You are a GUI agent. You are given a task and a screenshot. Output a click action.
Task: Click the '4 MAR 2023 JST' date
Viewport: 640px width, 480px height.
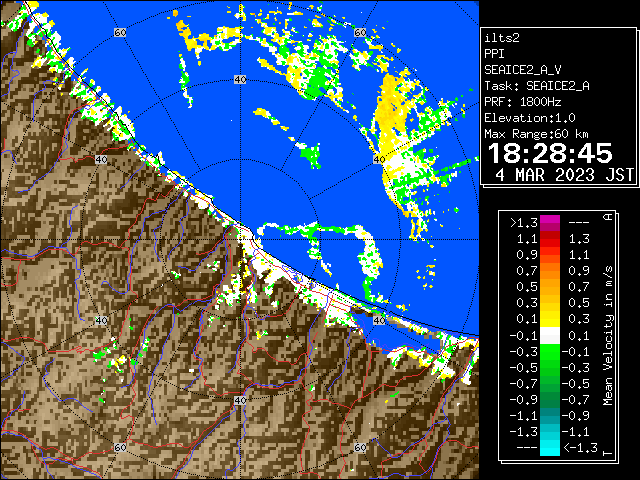point(564,175)
